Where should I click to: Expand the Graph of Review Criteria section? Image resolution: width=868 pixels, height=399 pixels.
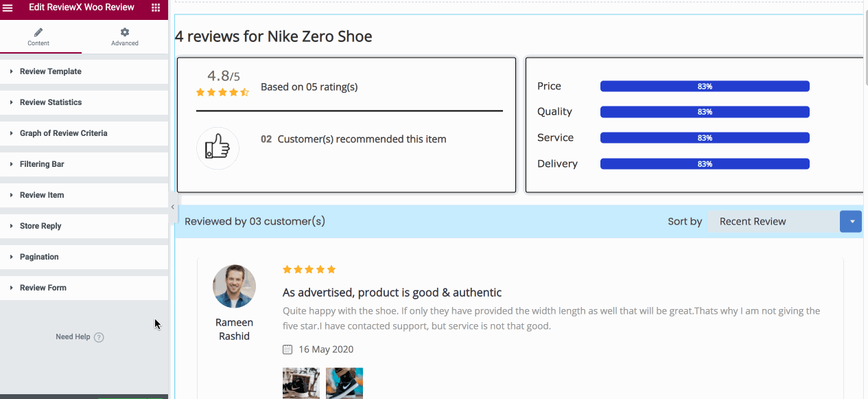(x=63, y=133)
